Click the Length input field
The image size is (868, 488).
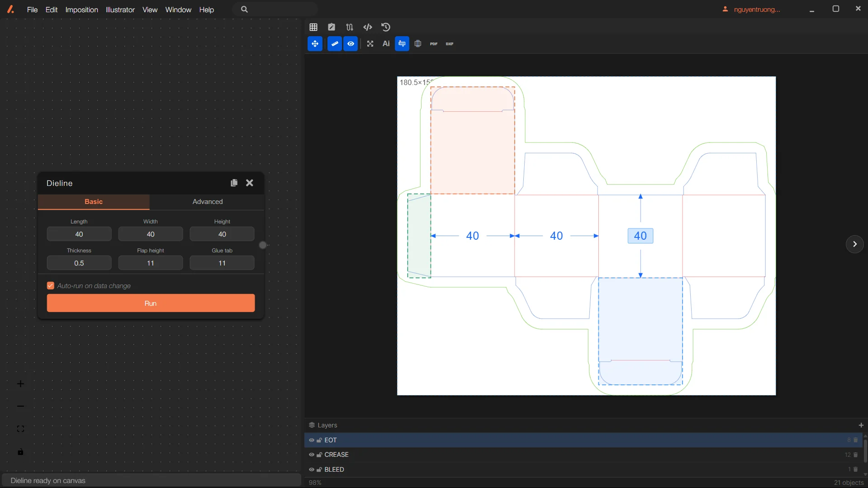click(x=79, y=234)
